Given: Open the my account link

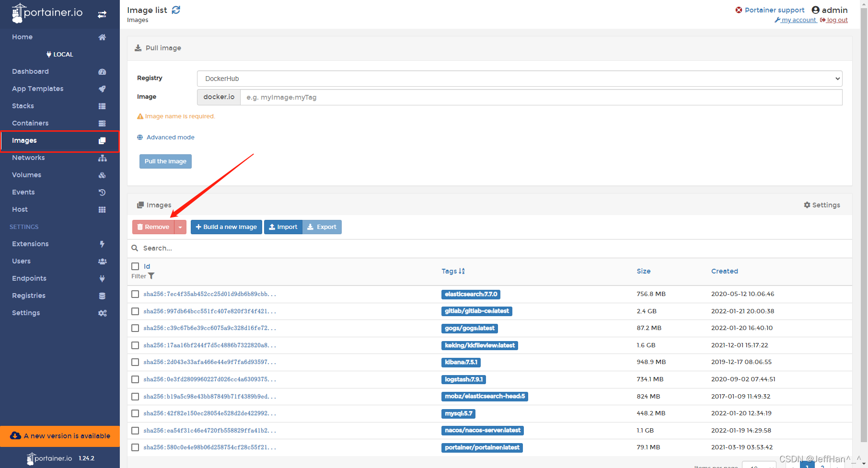Looking at the screenshot, I should pos(796,20).
